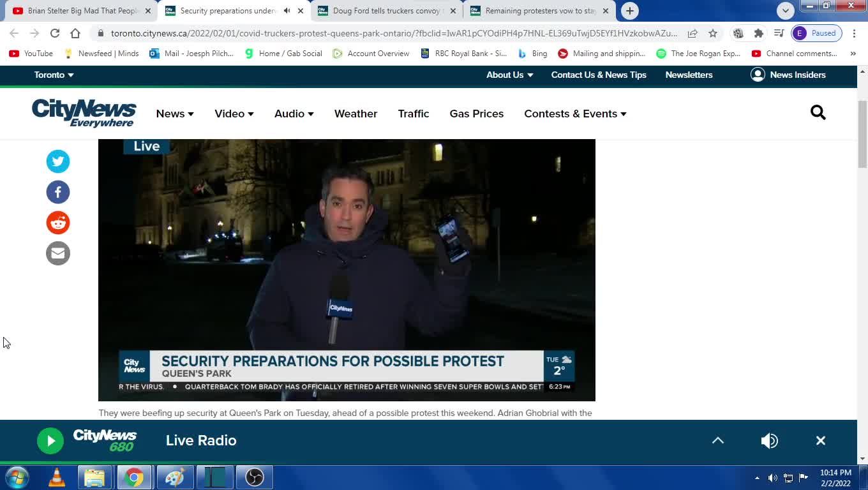Open the site search magnifier
Screen dimensions: 868x490
818,113
